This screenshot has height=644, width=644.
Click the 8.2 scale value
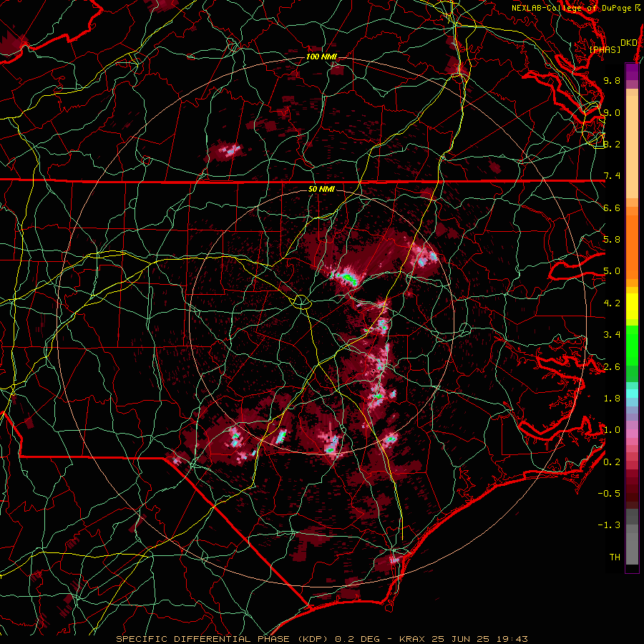(x=612, y=144)
